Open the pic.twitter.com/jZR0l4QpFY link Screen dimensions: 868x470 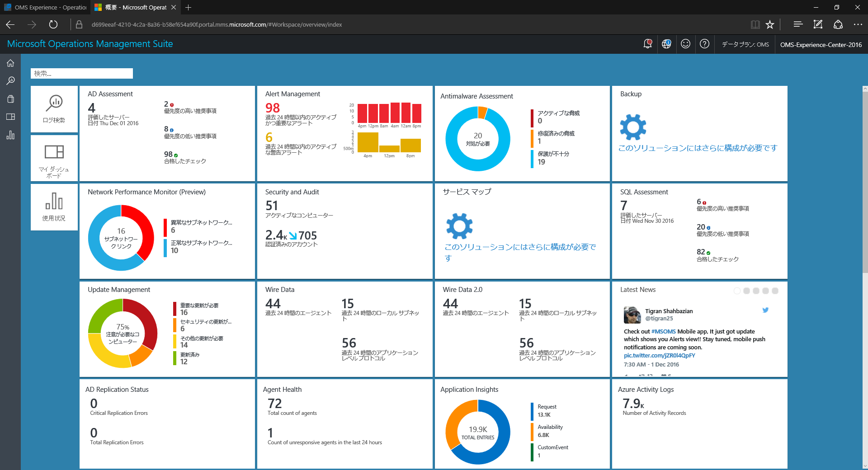(x=660, y=355)
